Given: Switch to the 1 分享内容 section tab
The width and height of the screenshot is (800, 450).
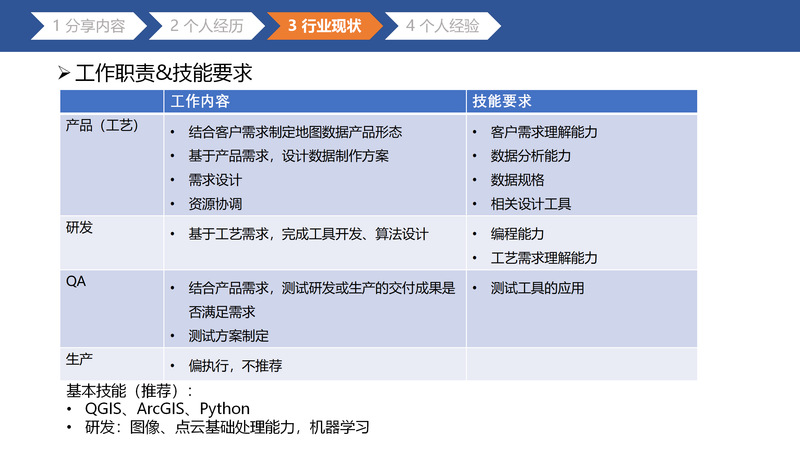Looking at the screenshot, I should (88, 27).
